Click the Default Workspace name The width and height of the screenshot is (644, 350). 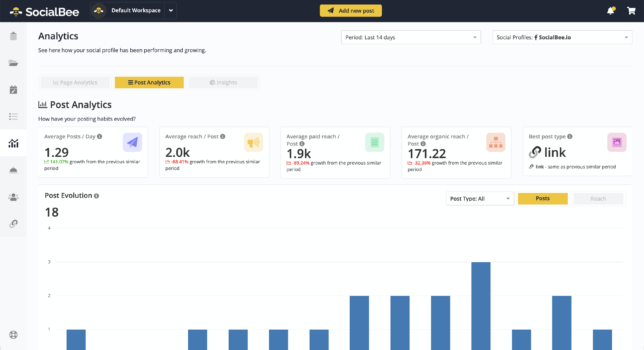tap(136, 10)
